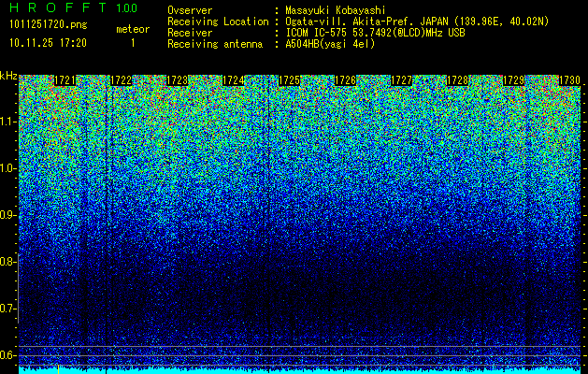Click the 1.1 frequency axis label

tap(7, 122)
